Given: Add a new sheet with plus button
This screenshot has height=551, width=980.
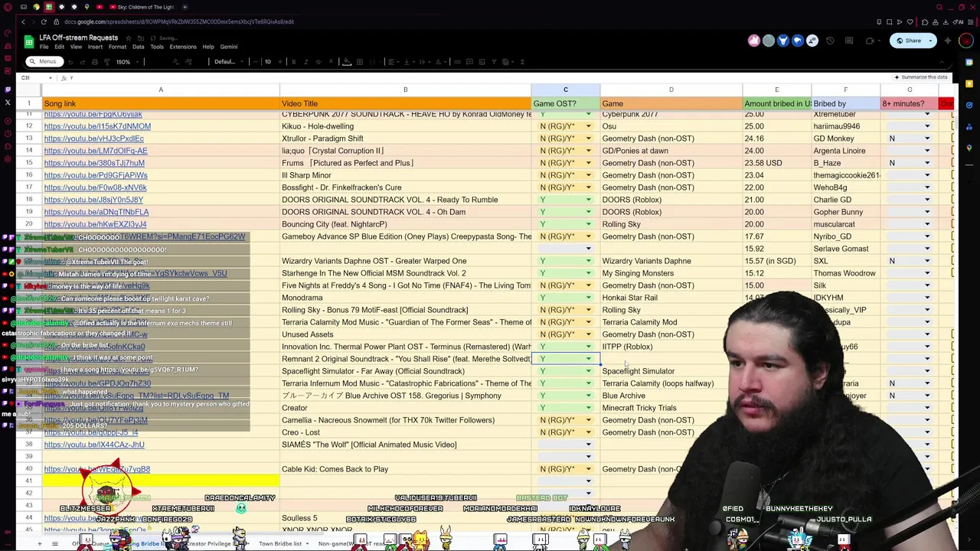Looking at the screenshot, I should click(x=39, y=543).
